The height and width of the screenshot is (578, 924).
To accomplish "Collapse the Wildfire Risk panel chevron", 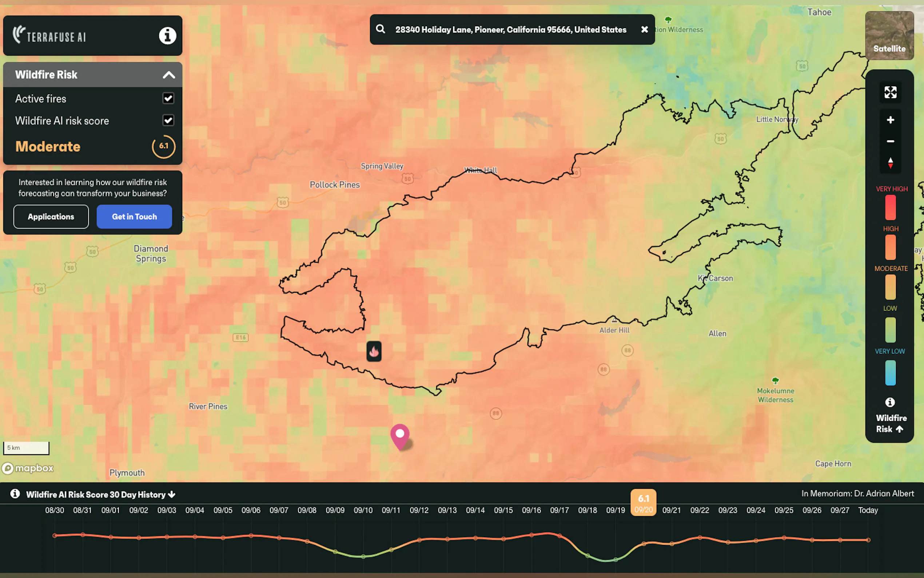I will (168, 75).
